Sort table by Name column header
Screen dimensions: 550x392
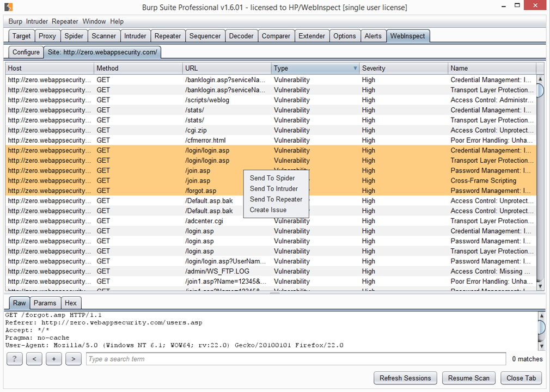pos(492,69)
